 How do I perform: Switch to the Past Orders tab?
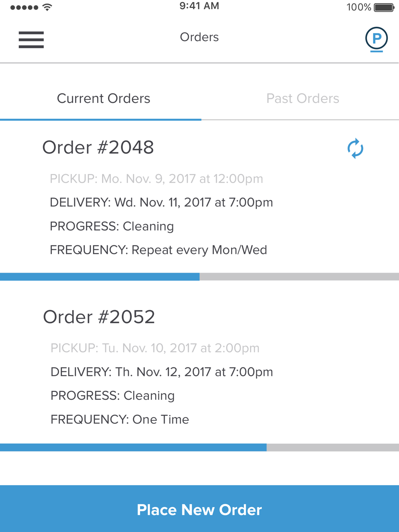click(302, 99)
